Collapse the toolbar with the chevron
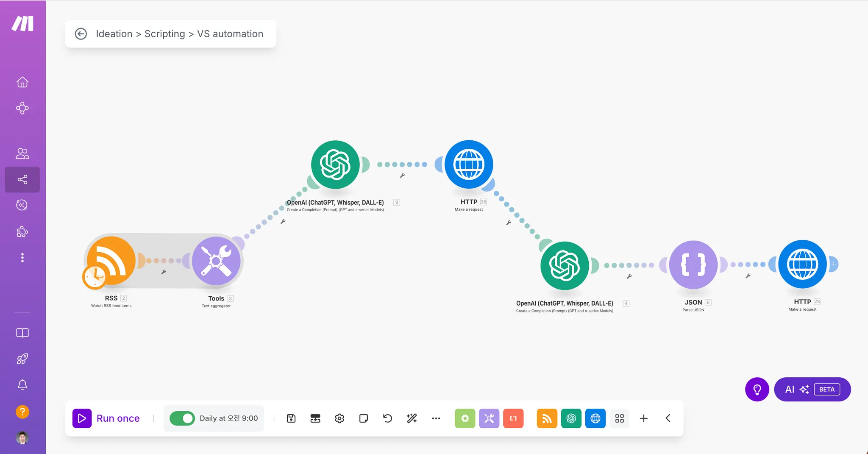 (x=668, y=418)
